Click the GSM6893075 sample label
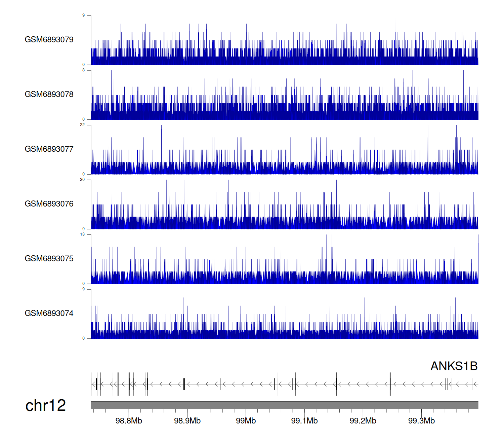 (49, 259)
